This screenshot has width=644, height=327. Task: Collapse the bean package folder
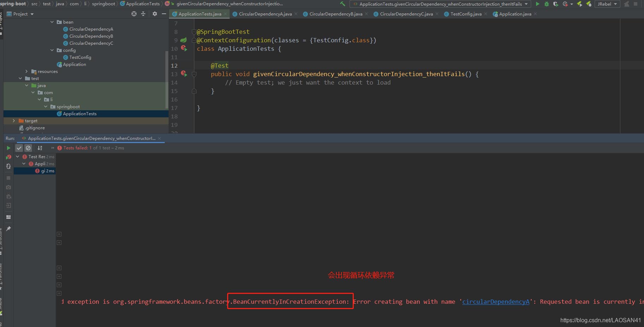click(52, 22)
